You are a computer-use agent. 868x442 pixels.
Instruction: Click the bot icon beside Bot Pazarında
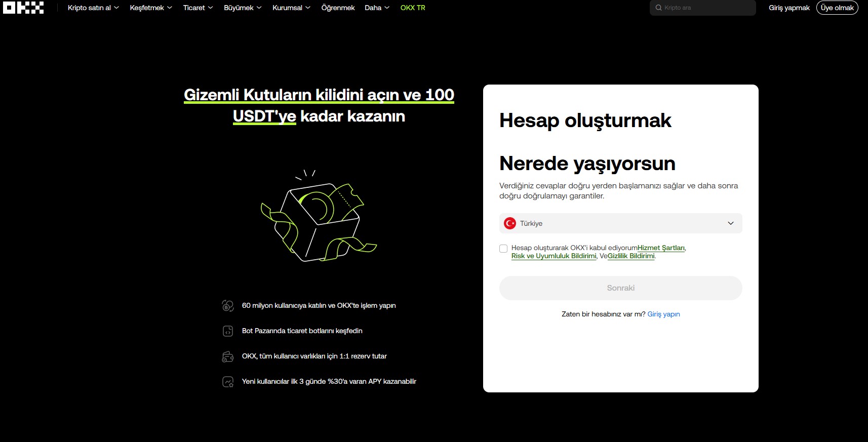228,331
